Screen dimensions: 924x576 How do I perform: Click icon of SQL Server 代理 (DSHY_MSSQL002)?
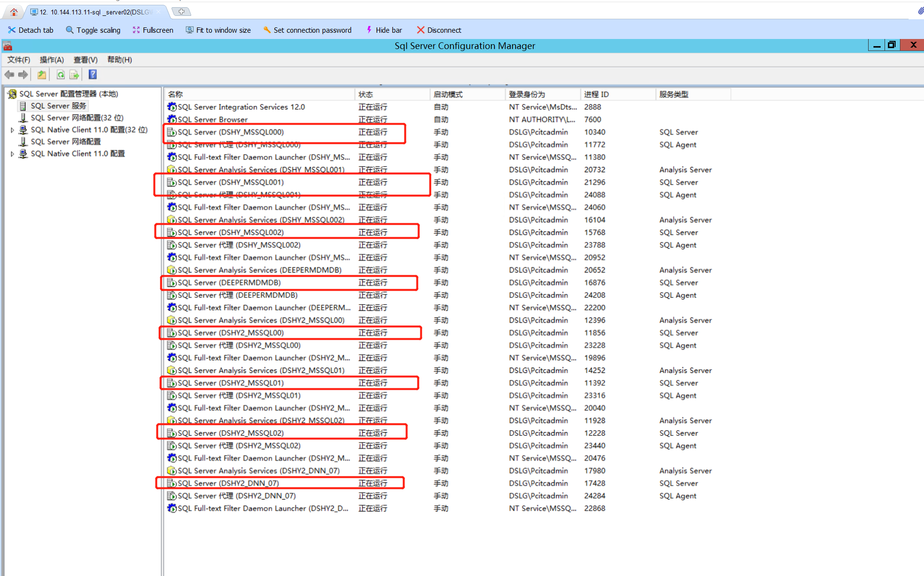point(172,245)
